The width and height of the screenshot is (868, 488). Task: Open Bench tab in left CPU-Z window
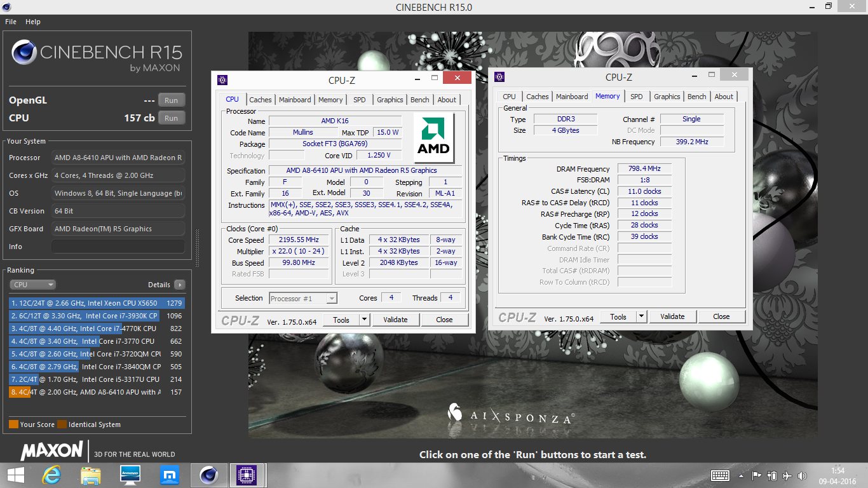click(419, 100)
